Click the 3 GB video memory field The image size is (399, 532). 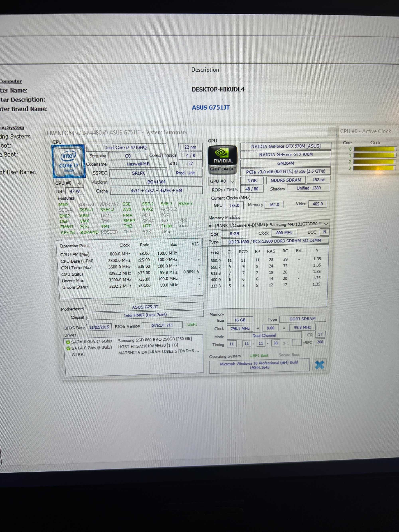[252, 181]
